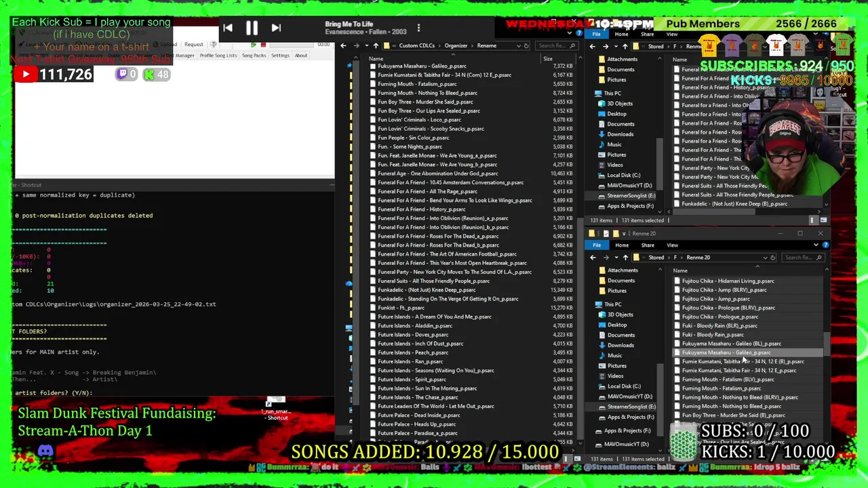Image resolution: width=868 pixels, height=488 pixels.
Task: Switch to large icons view in top-right Explorer
Action: (x=823, y=220)
